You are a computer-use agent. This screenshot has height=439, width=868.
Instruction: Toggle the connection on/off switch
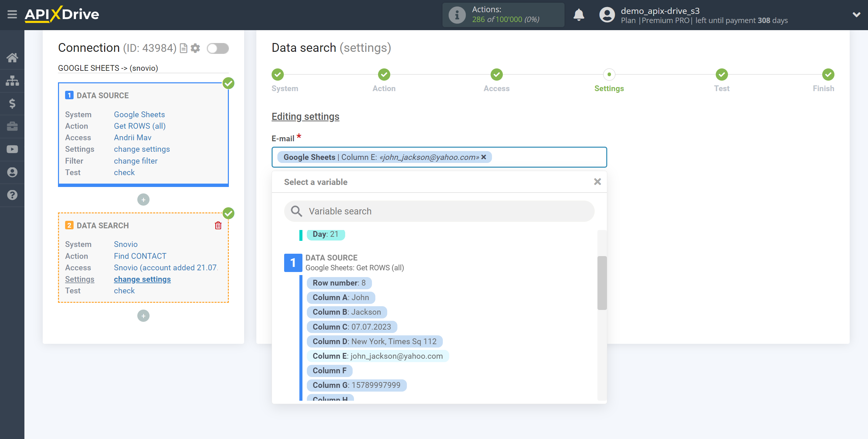point(218,48)
